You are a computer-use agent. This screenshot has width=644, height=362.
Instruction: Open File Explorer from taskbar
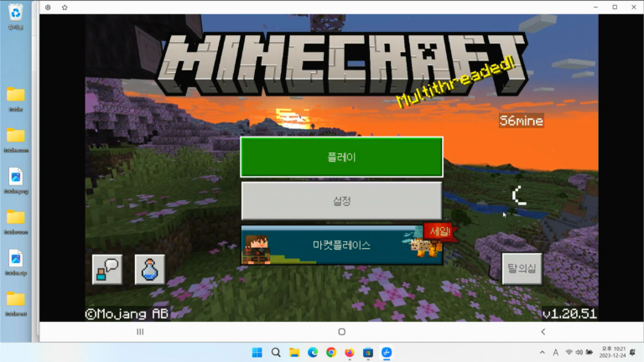click(294, 353)
